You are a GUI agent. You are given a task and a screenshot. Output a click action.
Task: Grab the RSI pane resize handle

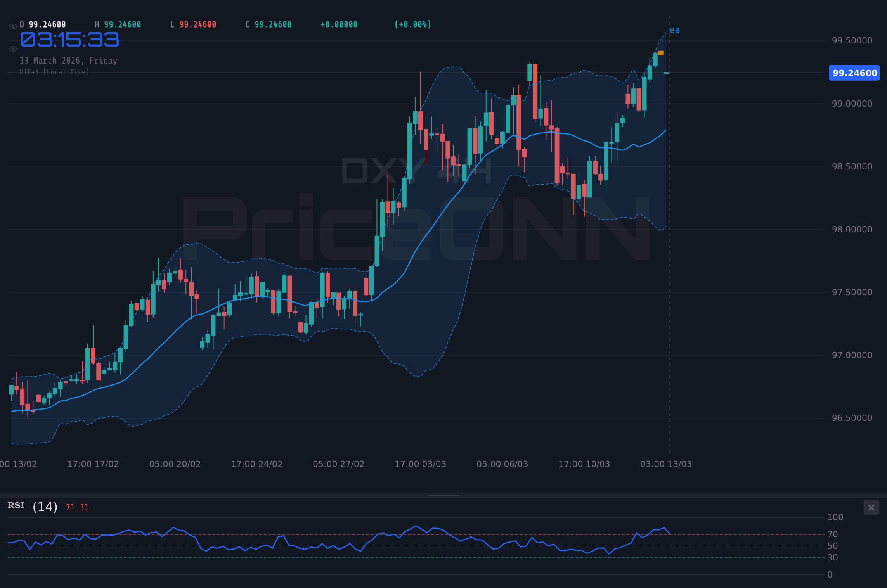[443, 495]
